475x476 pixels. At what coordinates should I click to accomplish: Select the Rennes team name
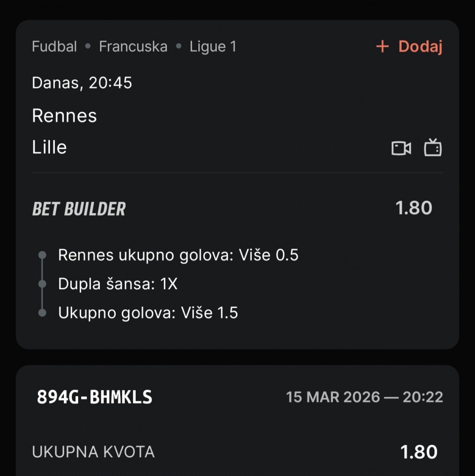click(64, 116)
